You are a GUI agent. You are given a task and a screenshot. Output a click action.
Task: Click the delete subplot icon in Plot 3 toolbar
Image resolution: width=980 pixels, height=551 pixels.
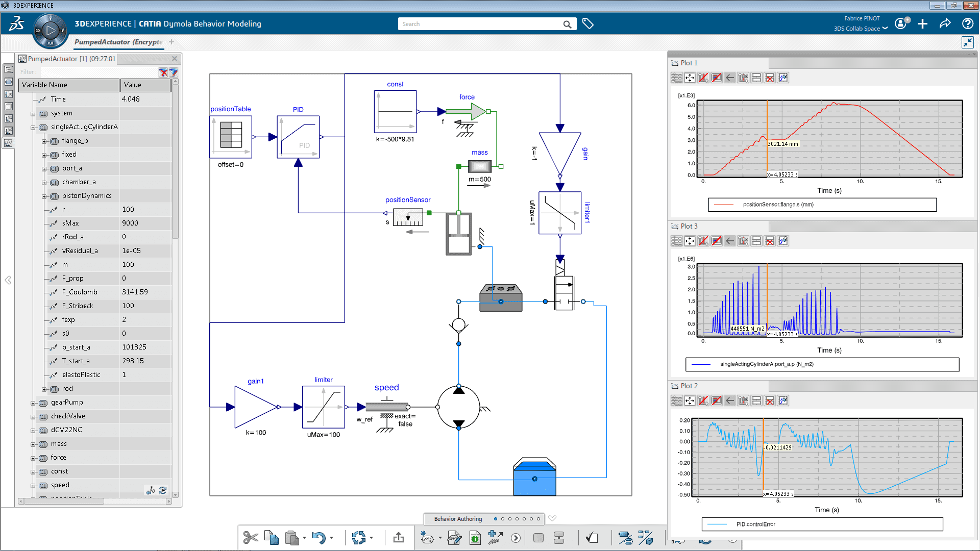pyautogui.click(x=770, y=241)
